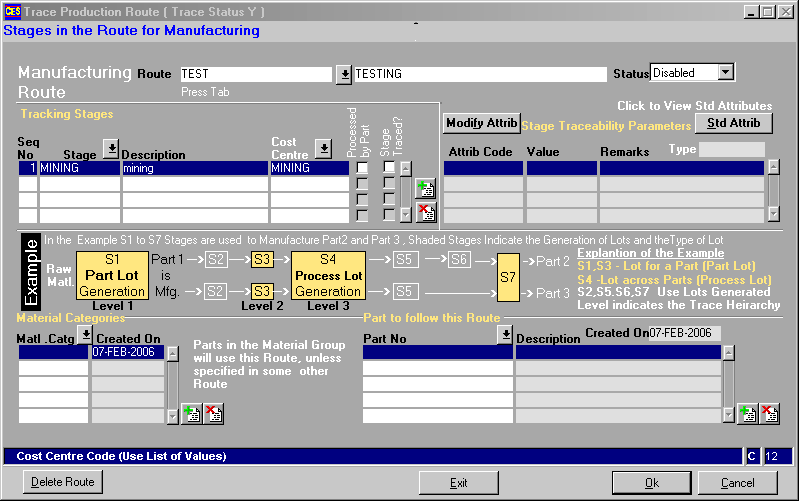Viewport: 799px width, 501px height.
Task: Click the Delete Route button
Action: 62,482
